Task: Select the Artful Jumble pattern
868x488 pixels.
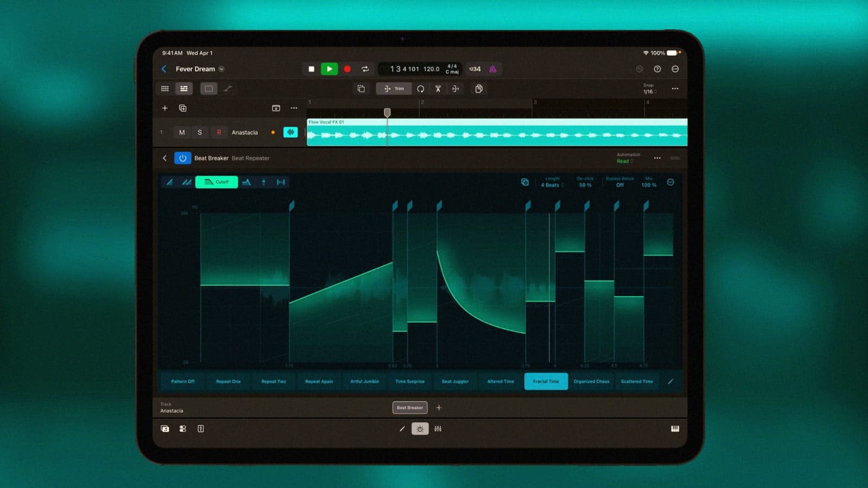Action: (x=365, y=381)
